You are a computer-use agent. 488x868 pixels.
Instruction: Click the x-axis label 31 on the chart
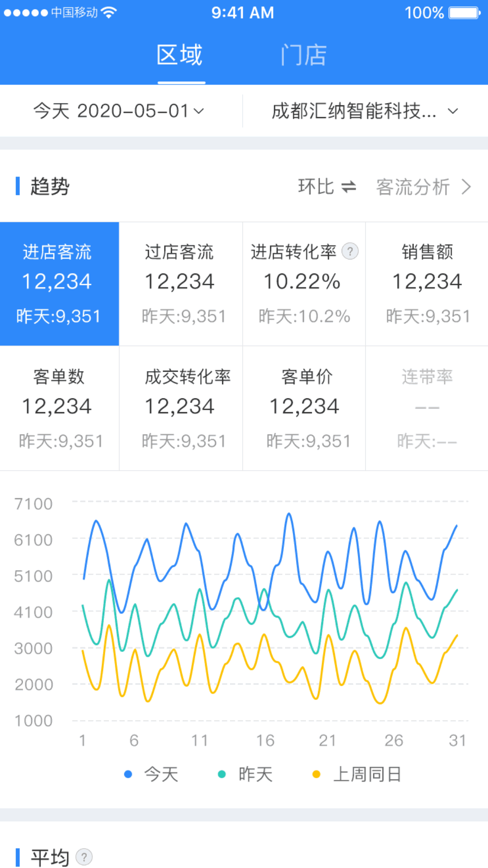pos(457,741)
